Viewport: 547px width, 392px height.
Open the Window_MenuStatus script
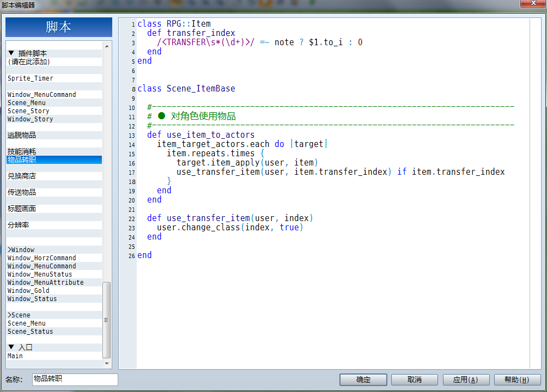click(54, 274)
